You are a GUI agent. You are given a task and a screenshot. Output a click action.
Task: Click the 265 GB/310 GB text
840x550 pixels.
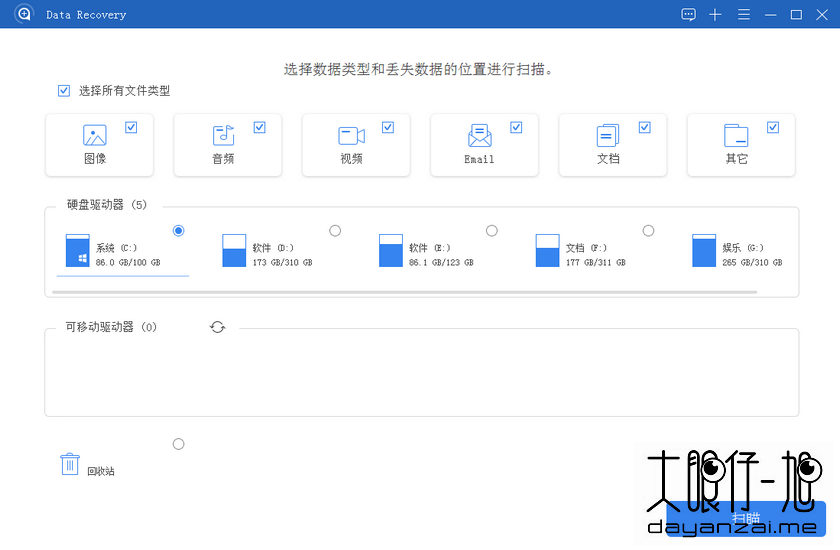pos(752,262)
